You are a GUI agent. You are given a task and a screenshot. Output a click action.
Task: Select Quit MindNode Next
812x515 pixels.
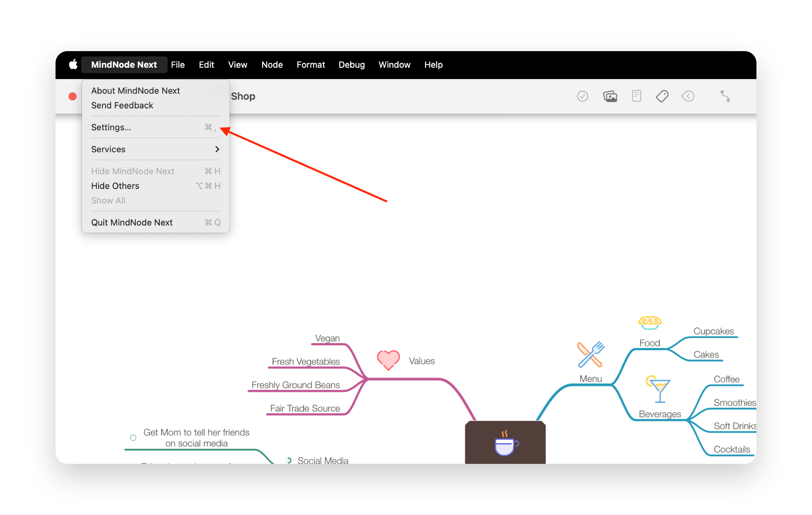155,222
